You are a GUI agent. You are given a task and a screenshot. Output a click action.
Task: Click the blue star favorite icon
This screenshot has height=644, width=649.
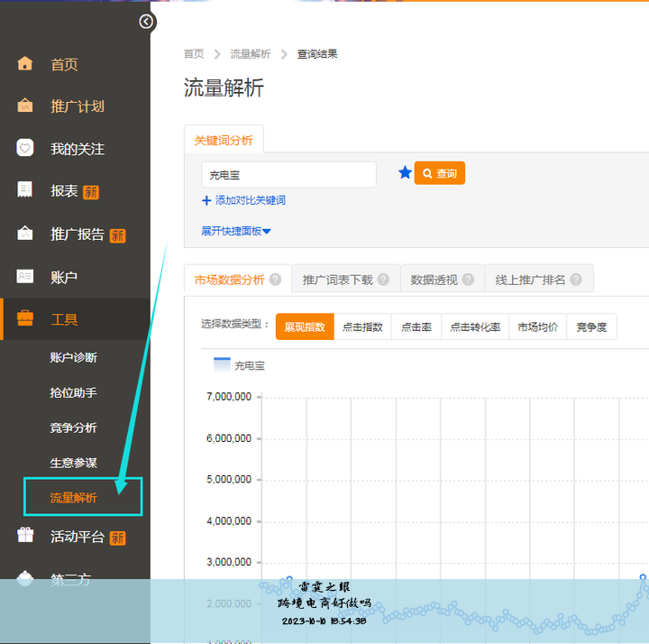tap(405, 172)
